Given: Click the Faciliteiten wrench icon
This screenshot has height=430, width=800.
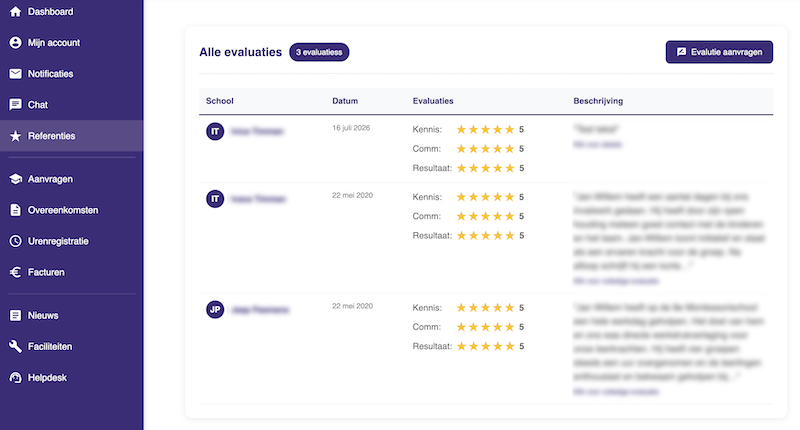Looking at the screenshot, I should pos(15,346).
